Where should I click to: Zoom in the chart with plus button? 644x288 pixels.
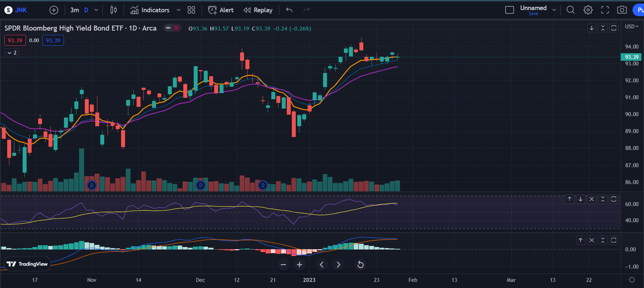click(299, 265)
